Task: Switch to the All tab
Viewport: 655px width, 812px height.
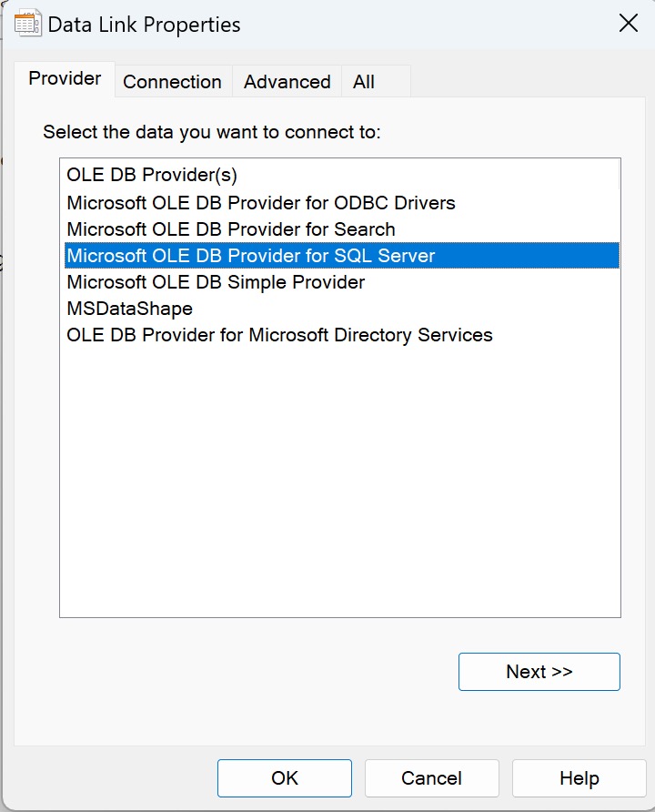Action: 364,82
